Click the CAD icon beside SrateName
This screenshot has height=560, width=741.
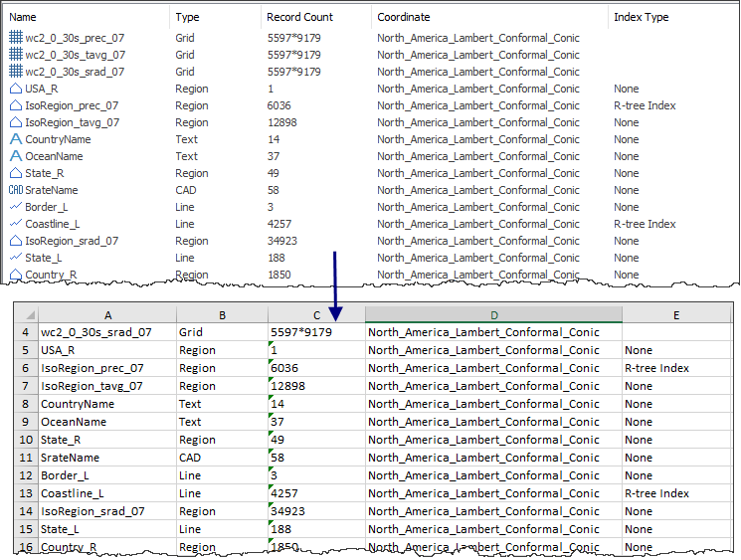15,190
